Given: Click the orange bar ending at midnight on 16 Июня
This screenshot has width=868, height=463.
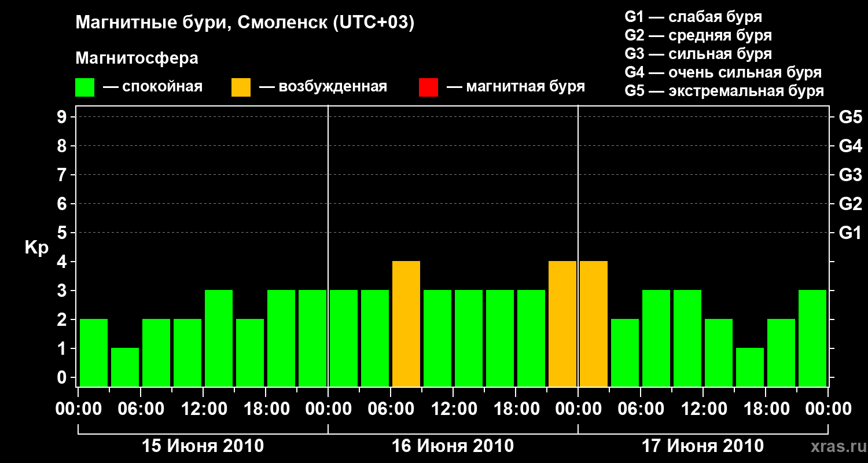Looking at the screenshot, I should point(562,324).
